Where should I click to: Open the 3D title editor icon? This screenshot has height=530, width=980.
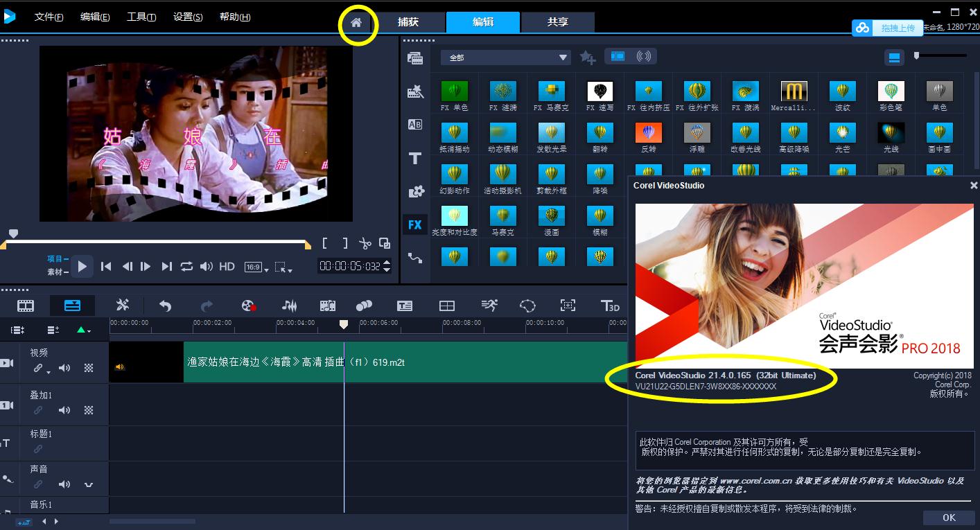coord(609,306)
